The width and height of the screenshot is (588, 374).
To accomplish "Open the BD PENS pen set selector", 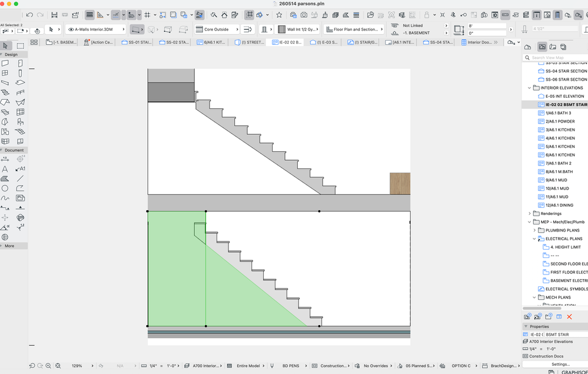I will coord(291,366).
